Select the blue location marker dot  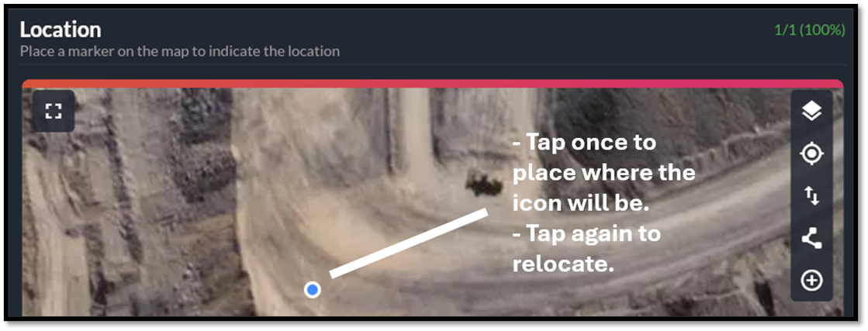312,289
